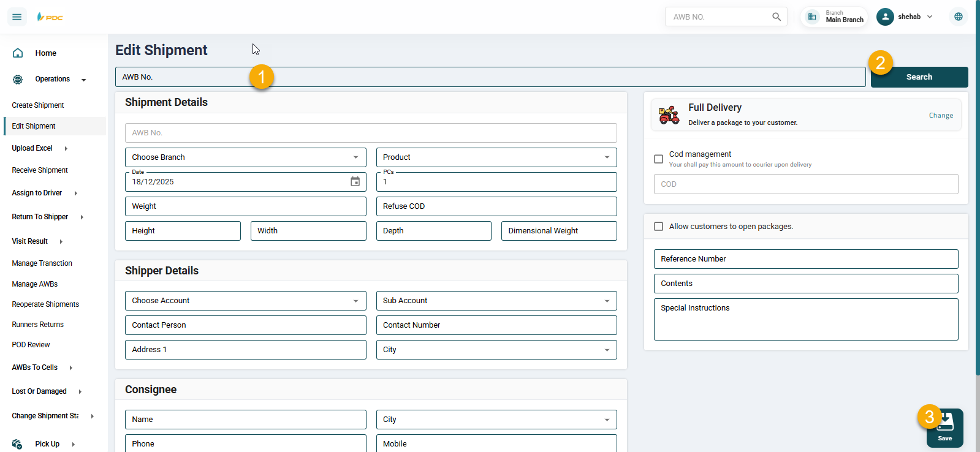The width and height of the screenshot is (980, 452).
Task: Click the consignee Name field
Action: point(246,420)
